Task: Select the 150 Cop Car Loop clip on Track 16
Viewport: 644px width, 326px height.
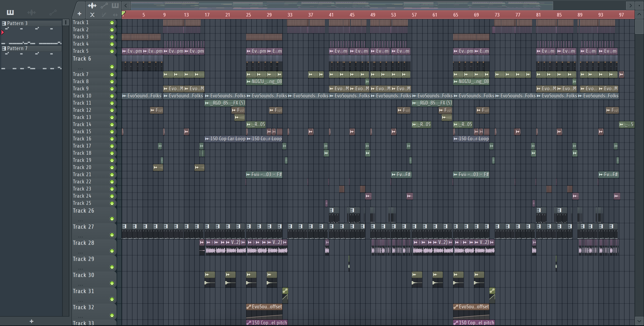Action: (x=225, y=139)
